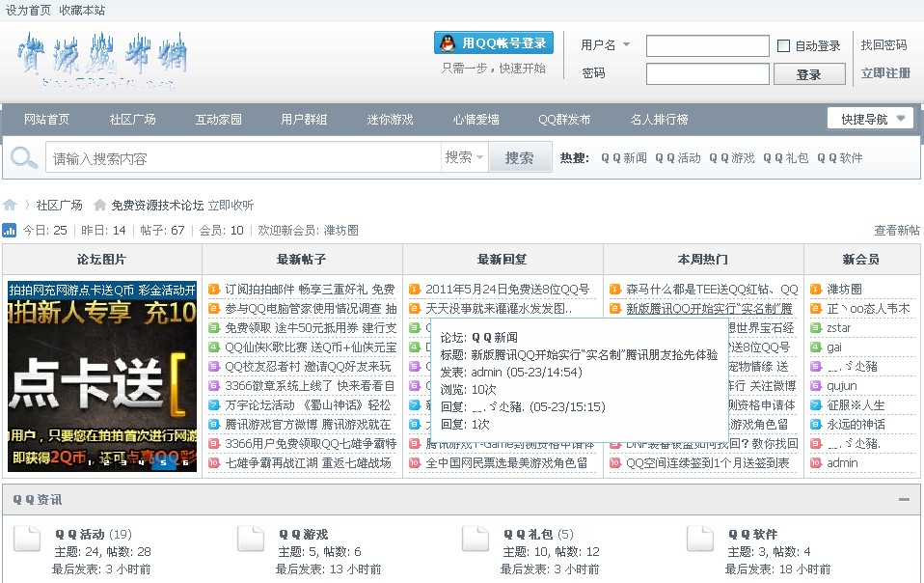The width and height of the screenshot is (924, 583).
Task: Click the 立即收听 link in the breadcrumb
Action: (231, 206)
